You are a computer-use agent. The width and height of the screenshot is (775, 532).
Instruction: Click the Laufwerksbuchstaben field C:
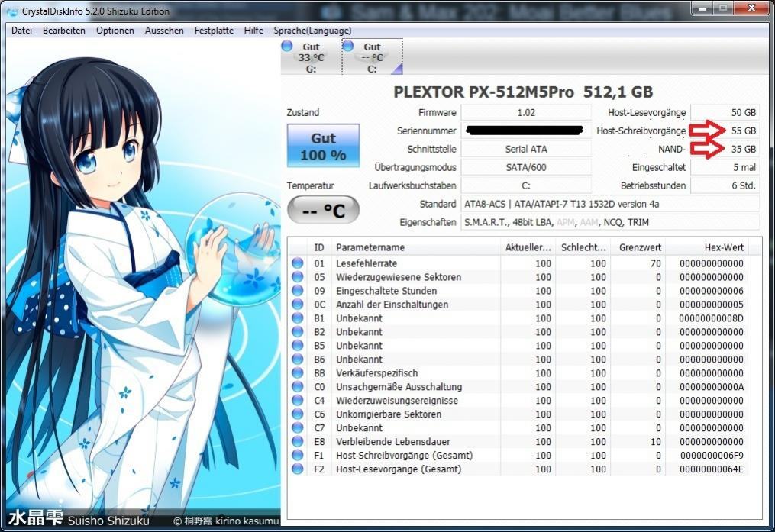(x=526, y=185)
